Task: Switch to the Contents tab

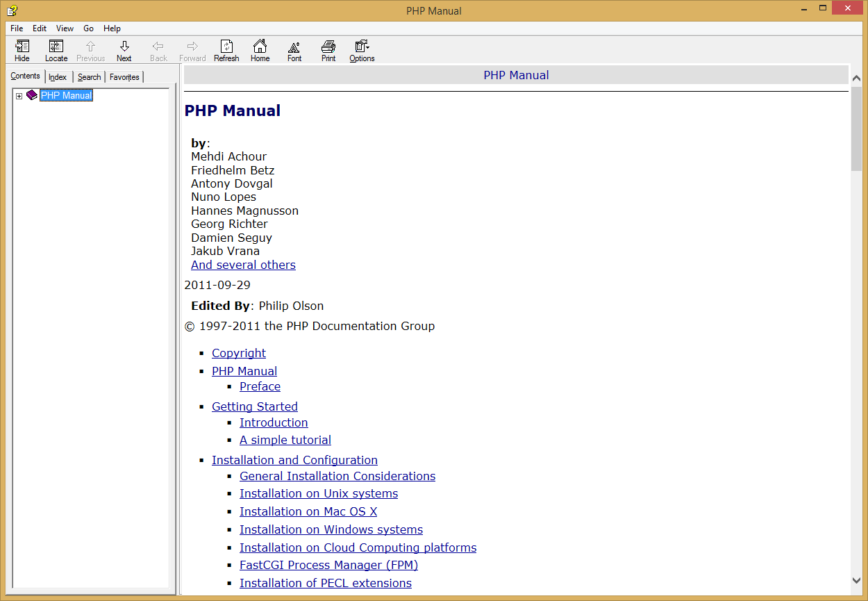Action: (x=25, y=76)
